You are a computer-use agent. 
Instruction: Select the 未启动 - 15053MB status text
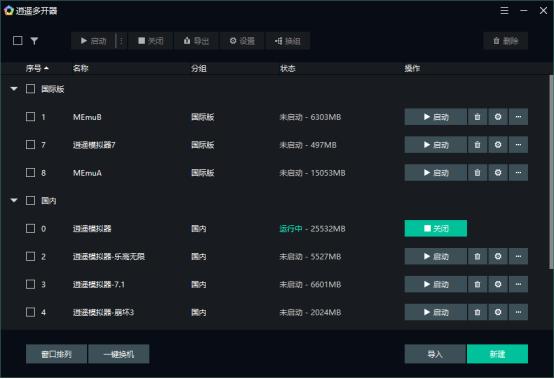point(312,173)
